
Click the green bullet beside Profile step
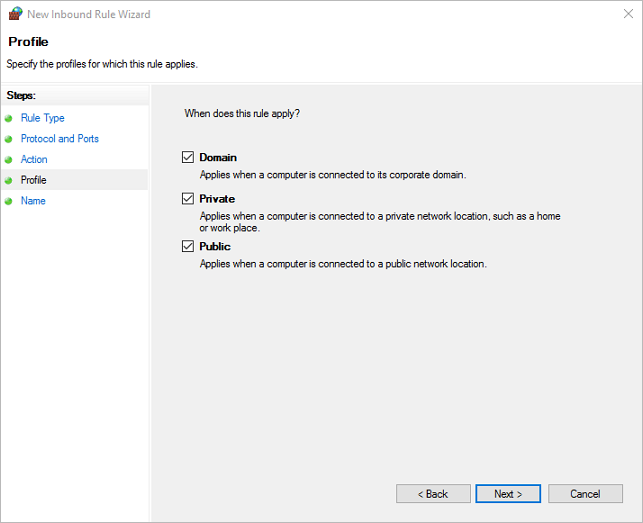coord(9,180)
